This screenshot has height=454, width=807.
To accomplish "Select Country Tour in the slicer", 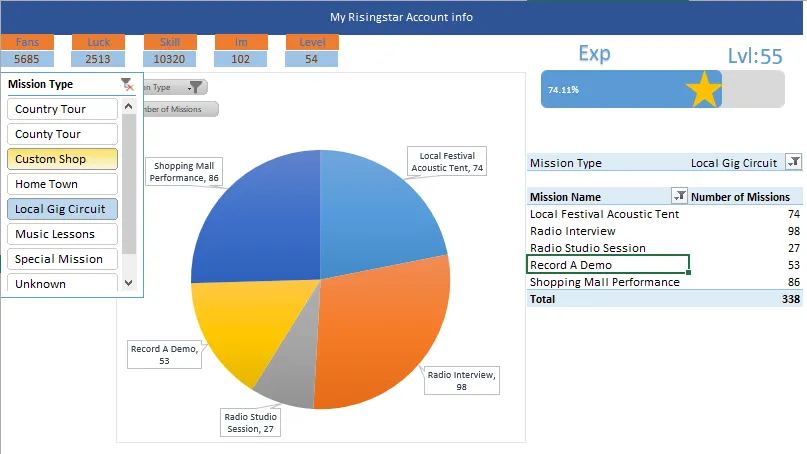I will click(x=62, y=109).
